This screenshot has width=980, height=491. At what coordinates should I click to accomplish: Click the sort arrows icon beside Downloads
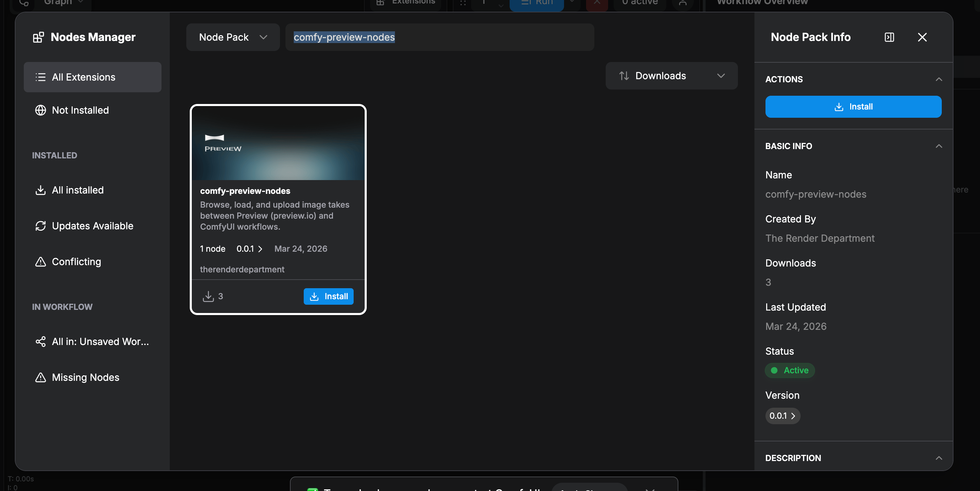624,76
